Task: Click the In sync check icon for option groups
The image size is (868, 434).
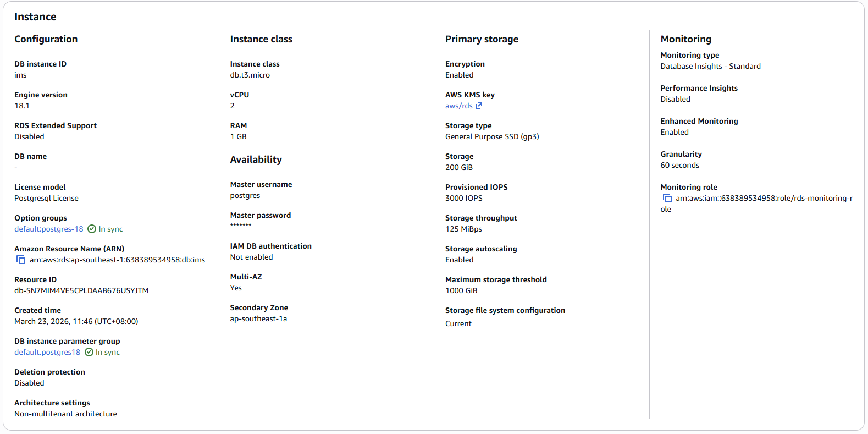Action: [x=91, y=229]
